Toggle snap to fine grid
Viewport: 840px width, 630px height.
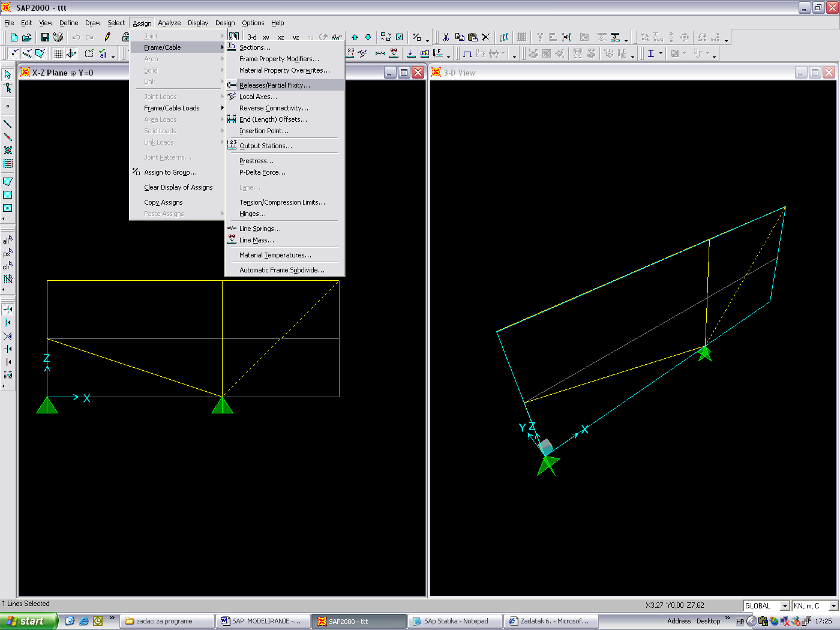(x=8, y=375)
